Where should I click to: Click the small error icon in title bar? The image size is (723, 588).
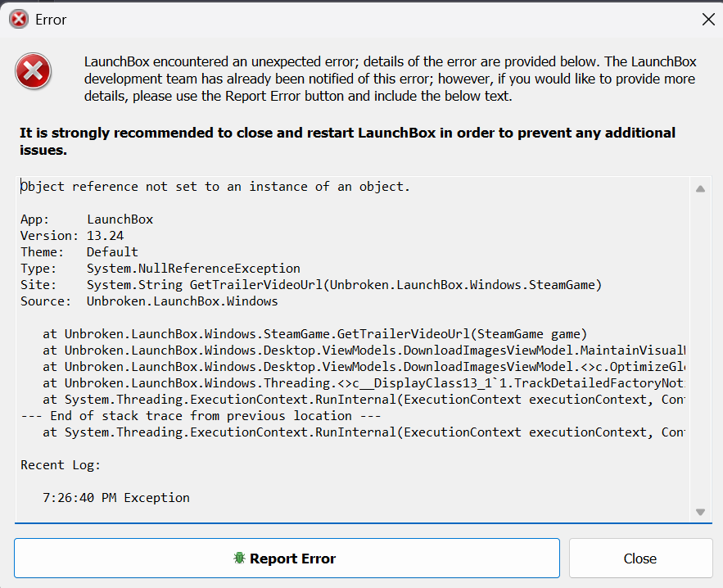[18, 20]
